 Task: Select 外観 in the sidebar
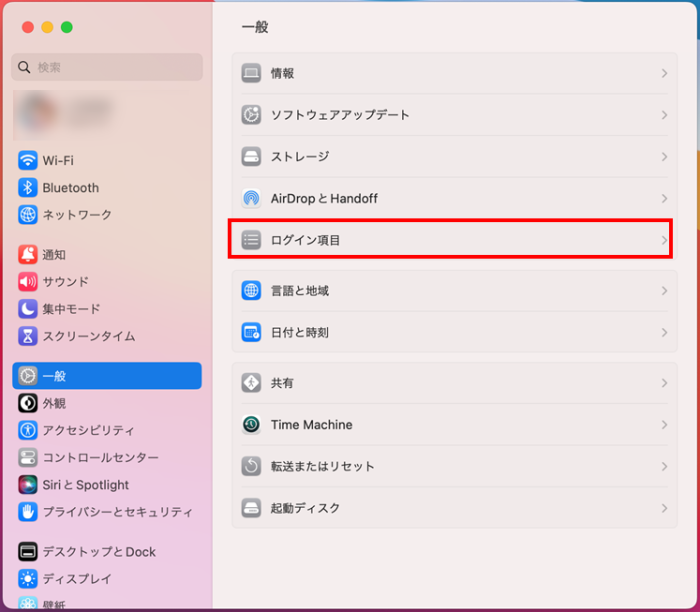(55, 403)
